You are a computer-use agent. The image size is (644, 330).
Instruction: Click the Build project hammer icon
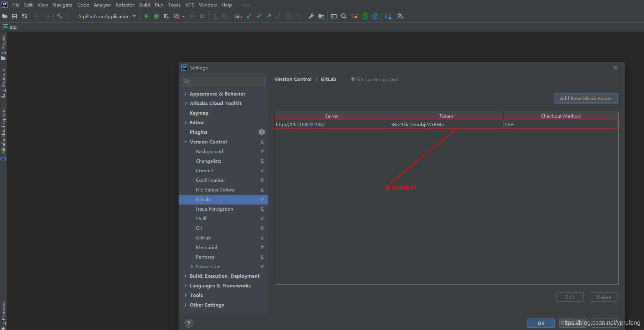(59, 16)
